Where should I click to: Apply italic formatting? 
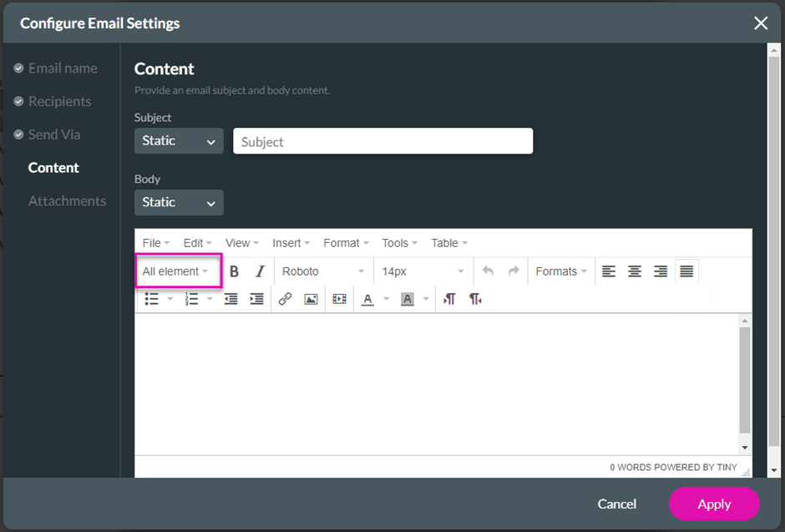click(260, 271)
